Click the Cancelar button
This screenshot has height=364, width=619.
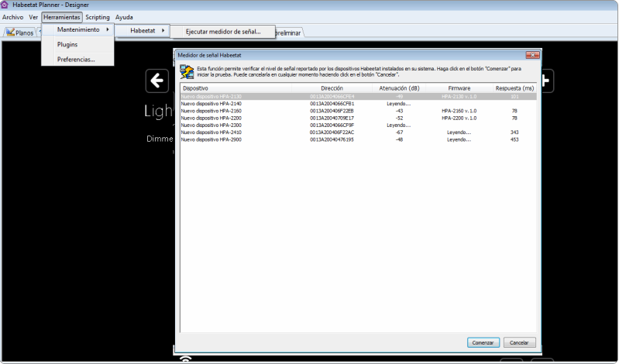coord(519,342)
